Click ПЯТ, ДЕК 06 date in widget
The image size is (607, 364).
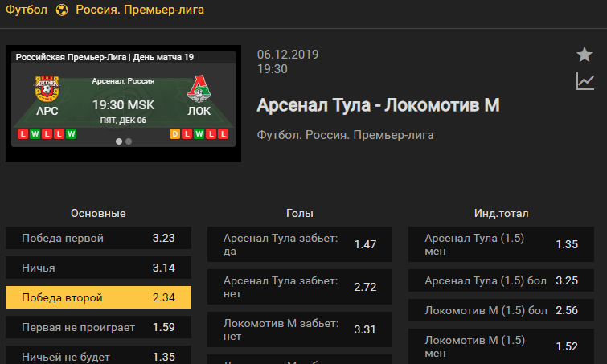tap(124, 121)
